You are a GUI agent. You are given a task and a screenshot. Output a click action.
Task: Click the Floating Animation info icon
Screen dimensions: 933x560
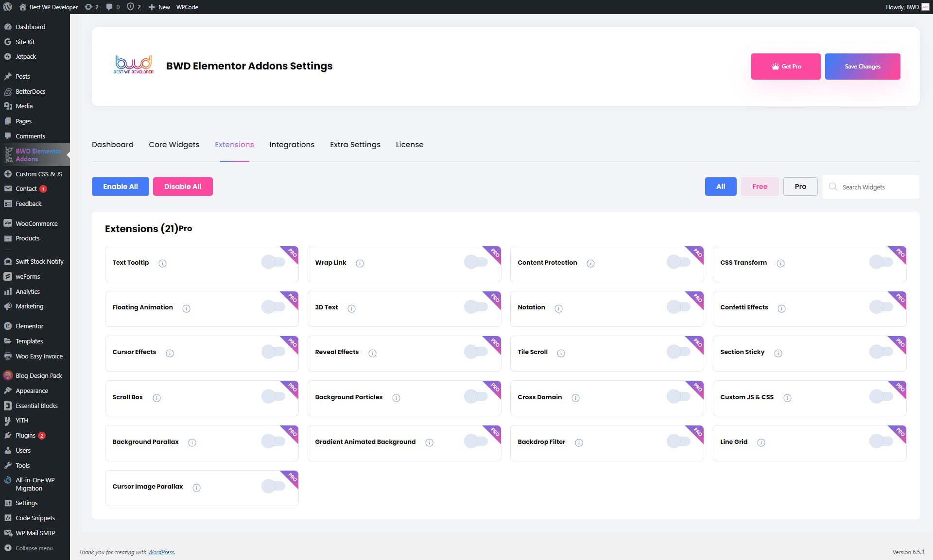[x=187, y=308]
